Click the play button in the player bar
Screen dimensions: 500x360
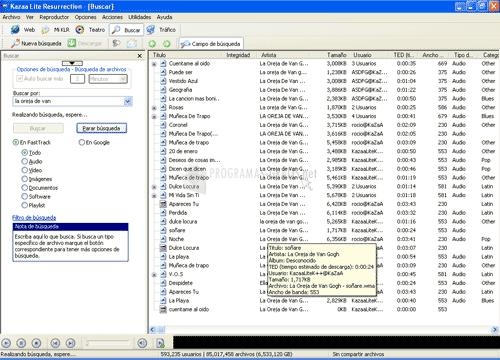pyautogui.click(x=6, y=343)
